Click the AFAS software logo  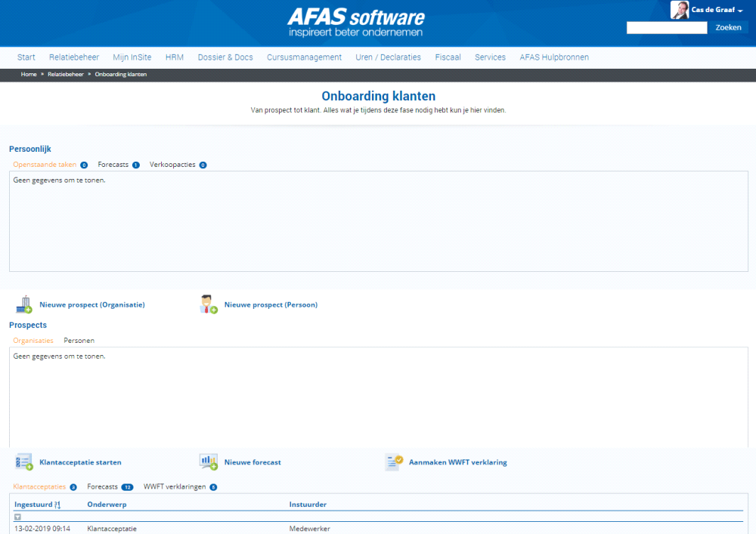point(355,19)
